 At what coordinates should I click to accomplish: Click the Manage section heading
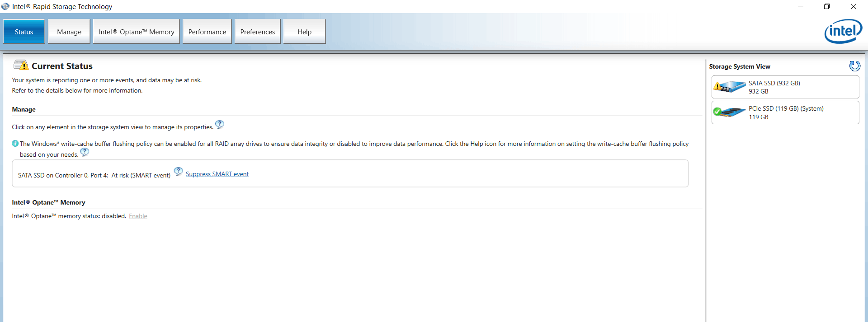click(24, 109)
